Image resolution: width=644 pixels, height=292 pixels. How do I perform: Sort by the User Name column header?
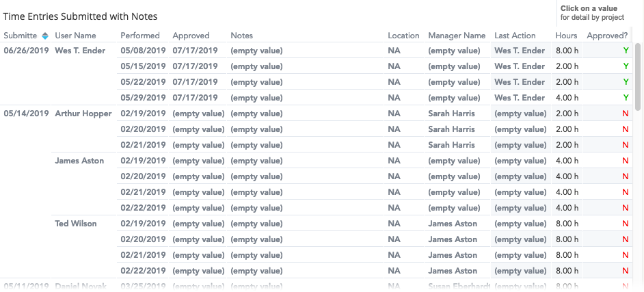tap(75, 36)
